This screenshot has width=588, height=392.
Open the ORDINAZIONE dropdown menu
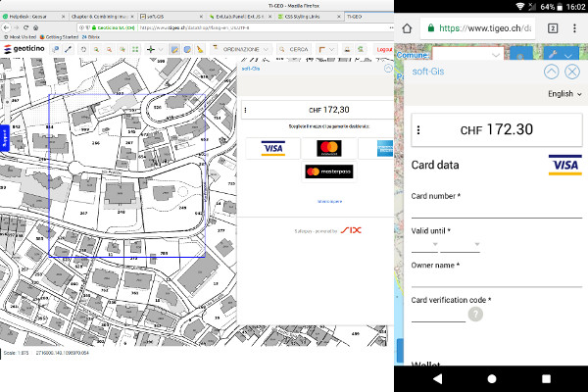[x=241, y=49]
